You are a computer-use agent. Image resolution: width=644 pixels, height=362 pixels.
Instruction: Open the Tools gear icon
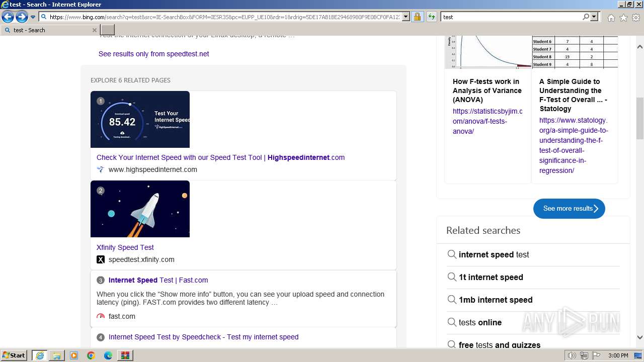(x=636, y=18)
